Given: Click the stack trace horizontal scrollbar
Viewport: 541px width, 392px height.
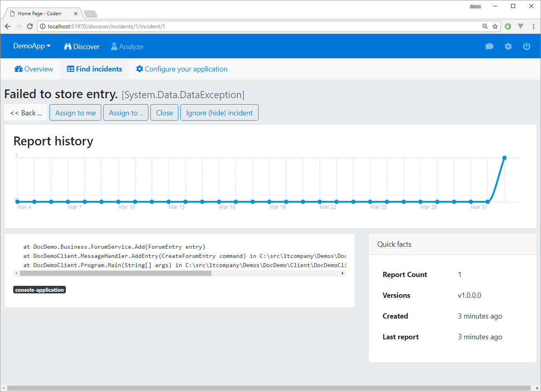Looking at the screenshot, I should click(116, 273).
